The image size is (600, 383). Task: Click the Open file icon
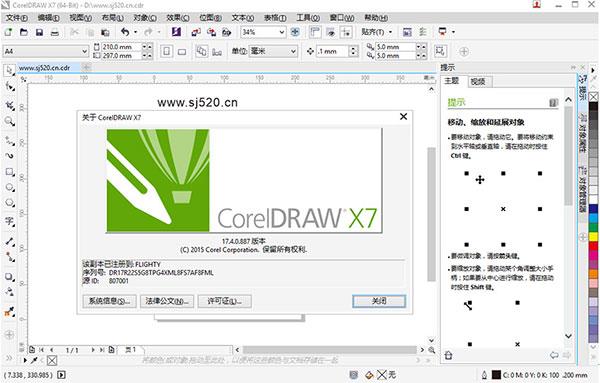[24, 32]
